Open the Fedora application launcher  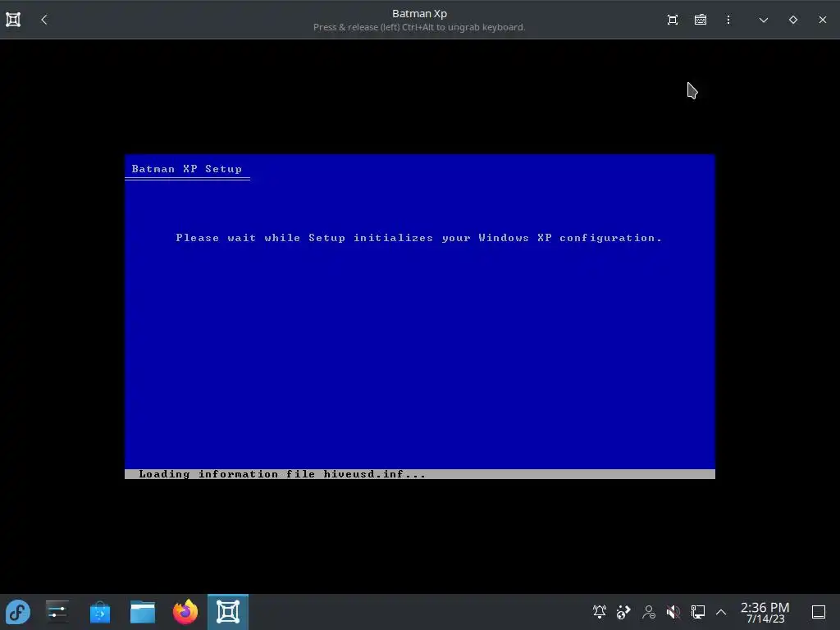point(18,612)
